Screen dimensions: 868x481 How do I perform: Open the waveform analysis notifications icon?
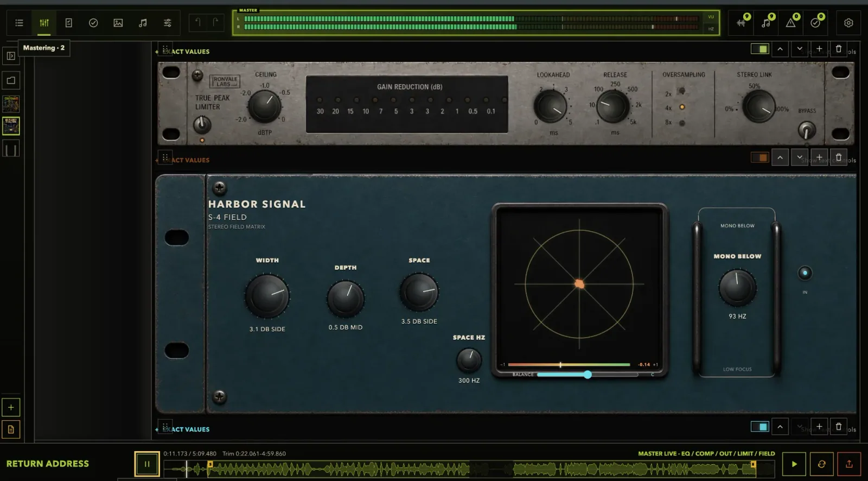(742, 23)
